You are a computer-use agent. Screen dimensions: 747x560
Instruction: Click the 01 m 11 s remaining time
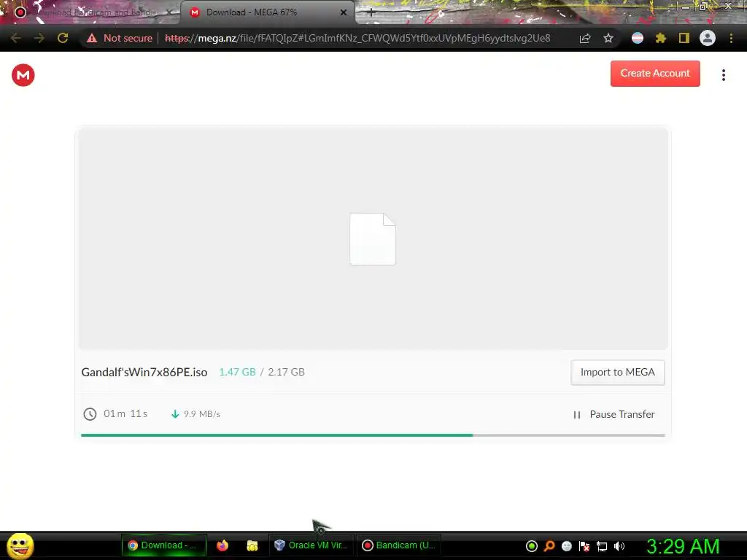[x=125, y=413]
